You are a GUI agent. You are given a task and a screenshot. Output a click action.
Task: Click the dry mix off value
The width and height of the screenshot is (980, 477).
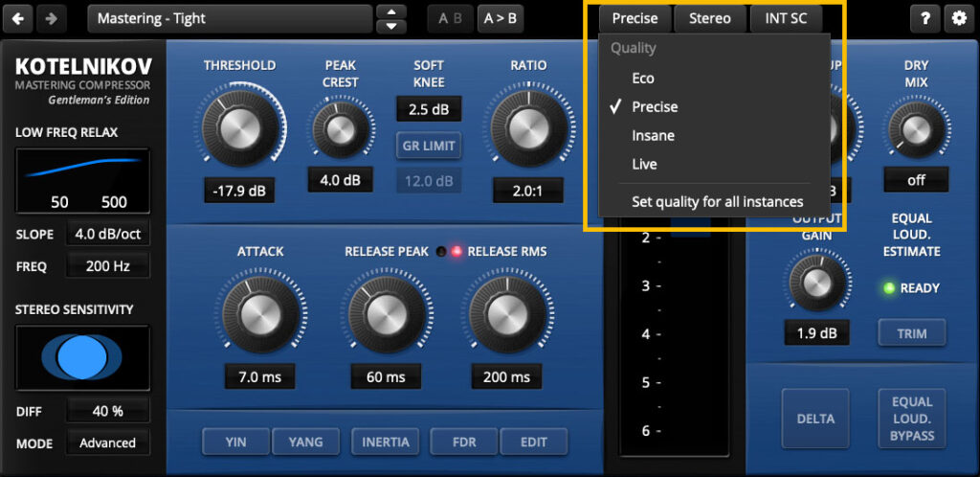(x=916, y=180)
